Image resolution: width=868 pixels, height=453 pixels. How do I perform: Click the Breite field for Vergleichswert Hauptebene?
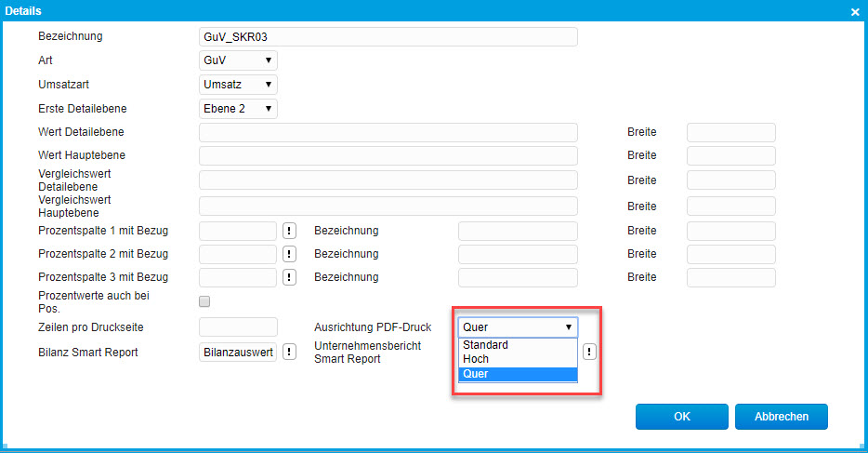point(730,206)
